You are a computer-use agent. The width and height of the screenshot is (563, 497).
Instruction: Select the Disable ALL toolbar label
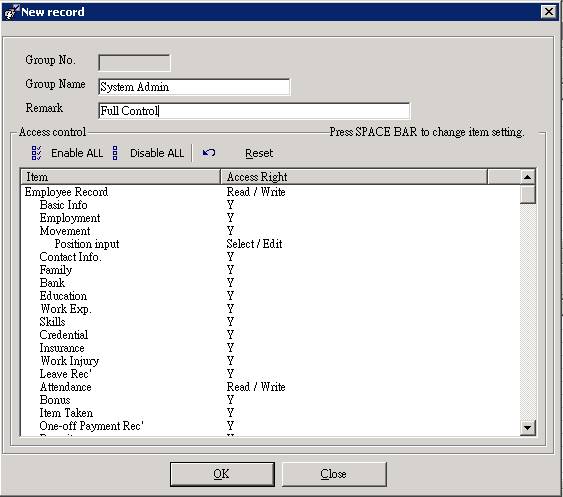pos(157,153)
